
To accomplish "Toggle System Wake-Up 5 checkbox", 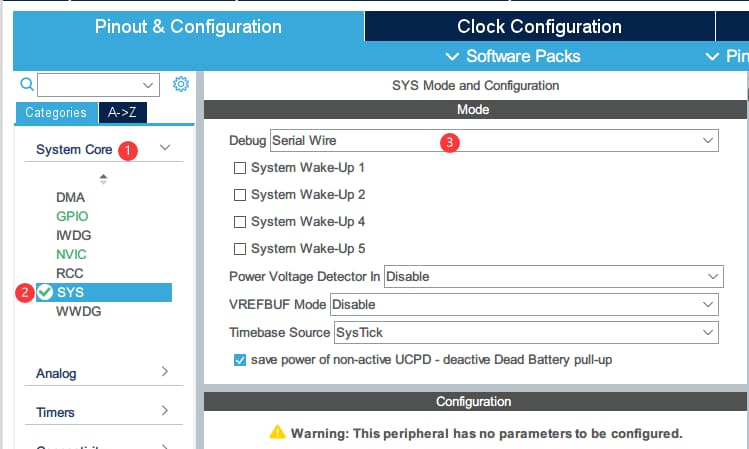I will 240,249.
